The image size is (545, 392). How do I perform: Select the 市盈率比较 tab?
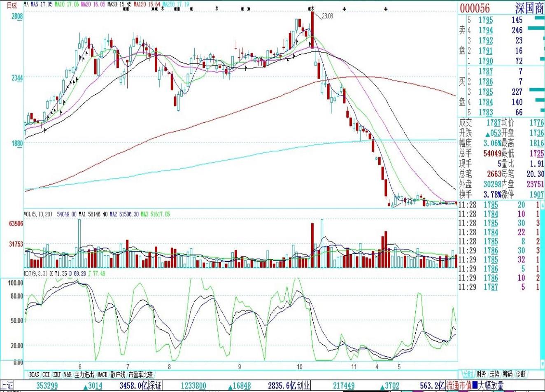140,374
